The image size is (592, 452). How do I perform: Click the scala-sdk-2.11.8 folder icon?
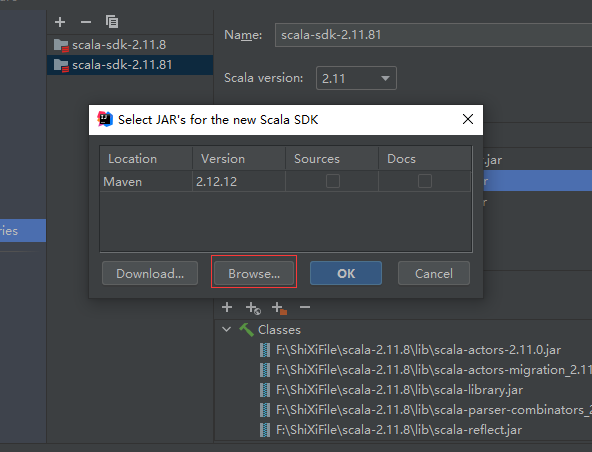61,45
